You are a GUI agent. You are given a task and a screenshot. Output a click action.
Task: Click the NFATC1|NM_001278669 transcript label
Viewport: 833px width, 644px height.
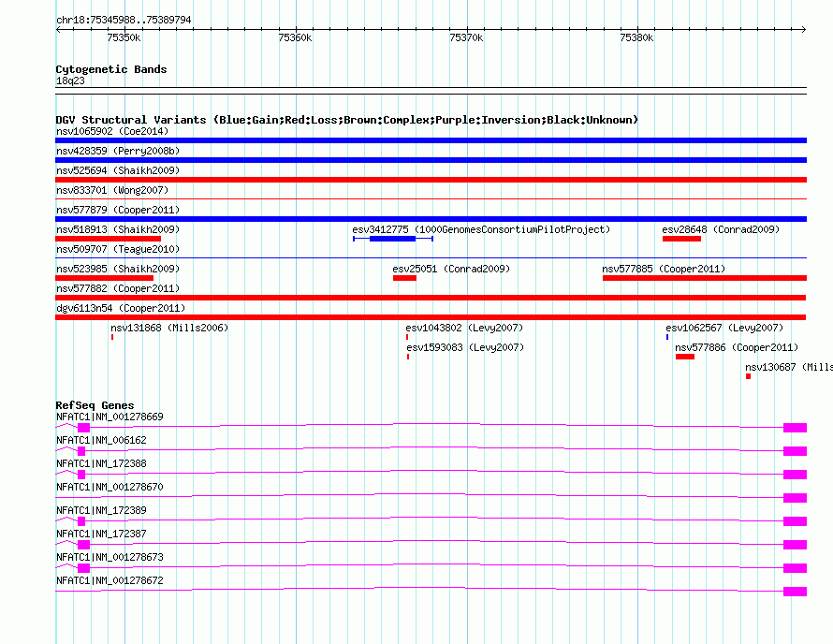coord(110,417)
